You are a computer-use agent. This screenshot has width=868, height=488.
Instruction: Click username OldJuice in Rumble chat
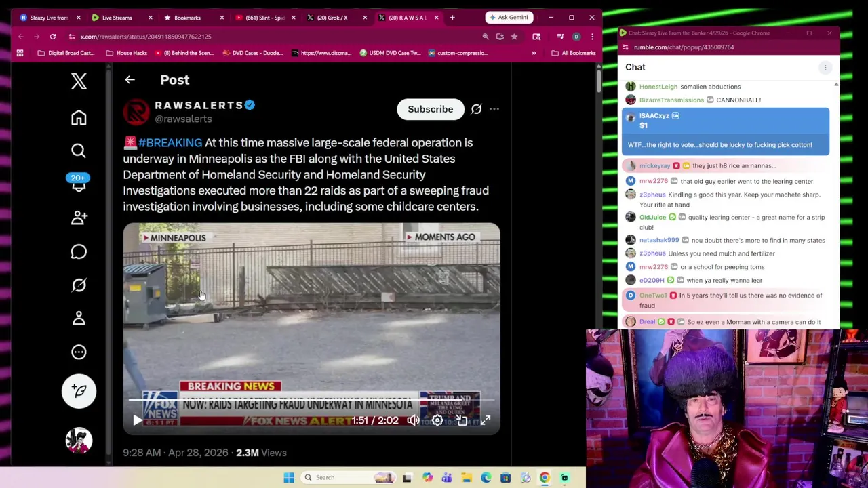click(x=652, y=218)
